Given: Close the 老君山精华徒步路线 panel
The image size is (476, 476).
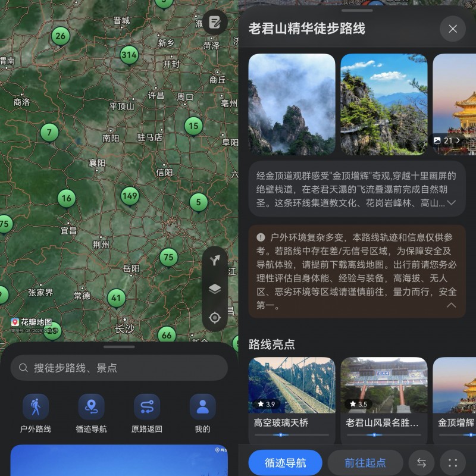Looking at the screenshot, I should (453, 29).
